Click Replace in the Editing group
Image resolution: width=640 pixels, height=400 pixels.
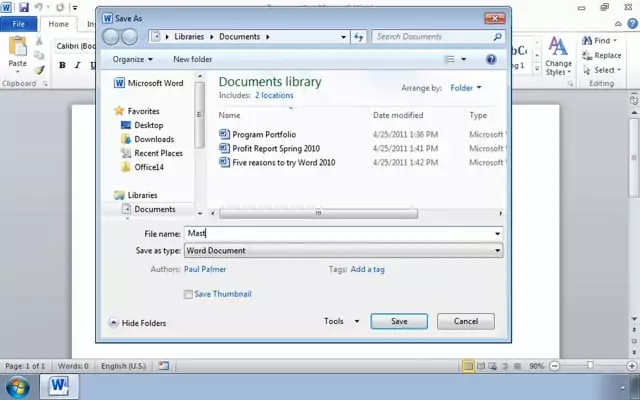[x=601, y=55]
